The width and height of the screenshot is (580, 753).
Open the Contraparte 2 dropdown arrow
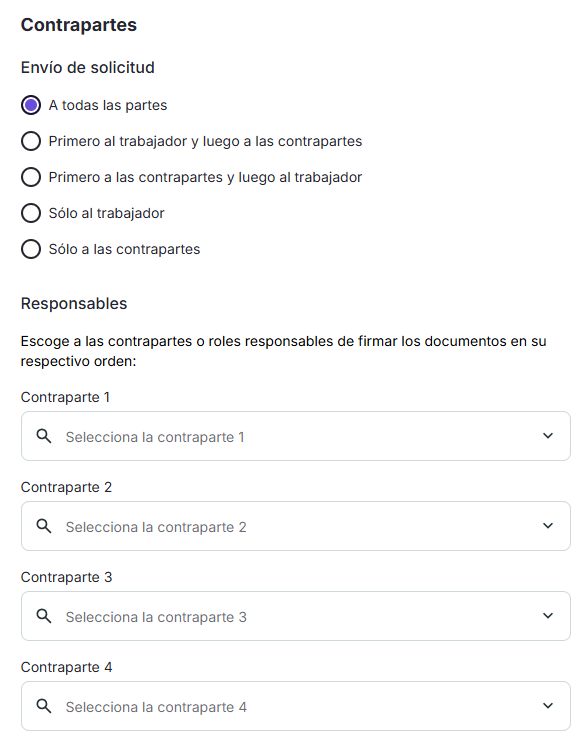(x=548, y=525)
